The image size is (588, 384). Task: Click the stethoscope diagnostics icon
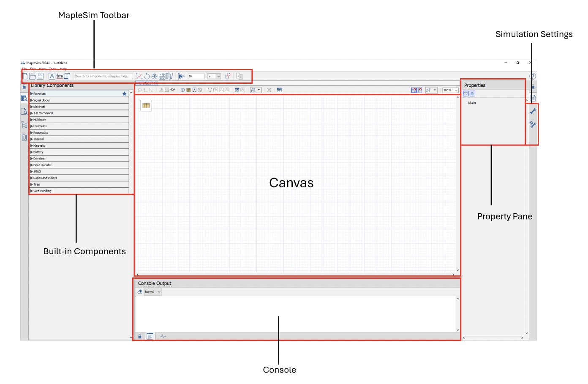pyautogui.click(x=228, y=76)
